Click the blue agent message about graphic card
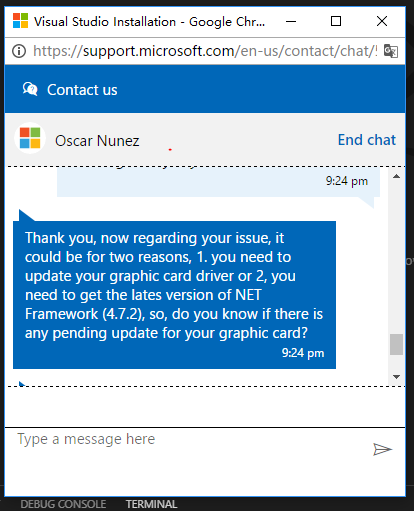Image resolution: width=414 pixels, height=511 pixels. (x=174, y=295)
